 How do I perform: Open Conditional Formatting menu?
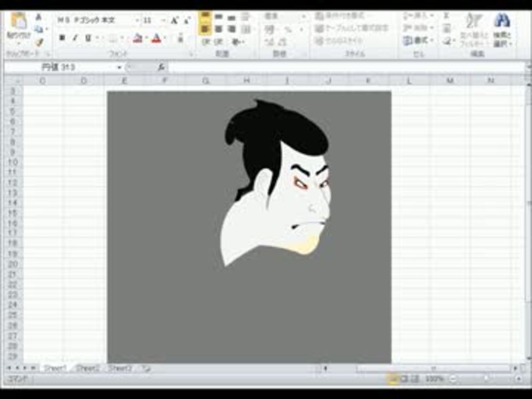[341, 16]
